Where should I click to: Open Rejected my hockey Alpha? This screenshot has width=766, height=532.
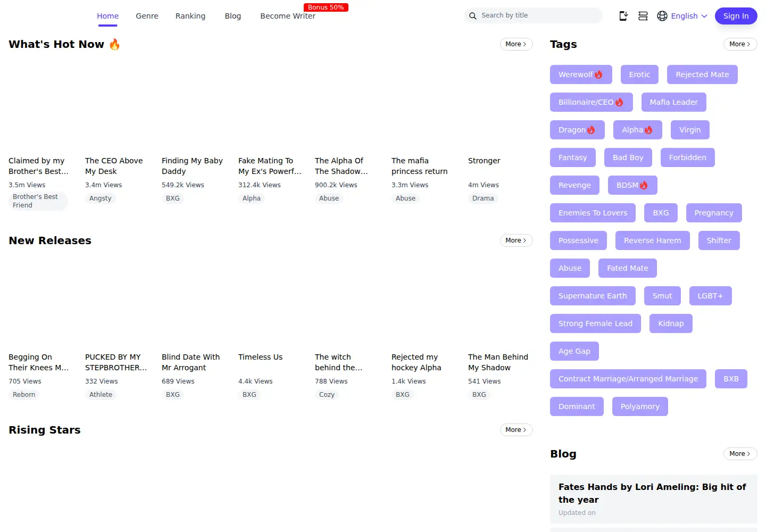click(416, 362)
